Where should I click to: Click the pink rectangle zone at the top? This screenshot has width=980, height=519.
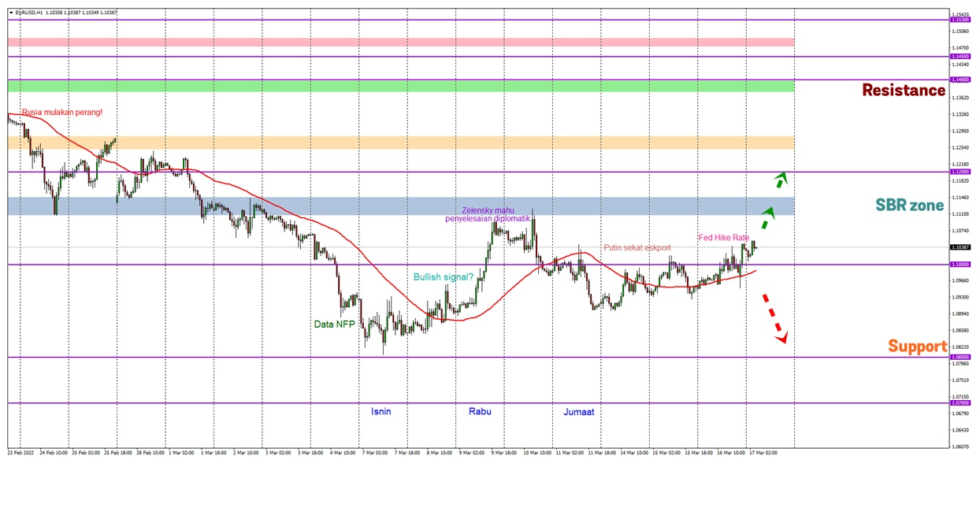[x=400, y=42]
